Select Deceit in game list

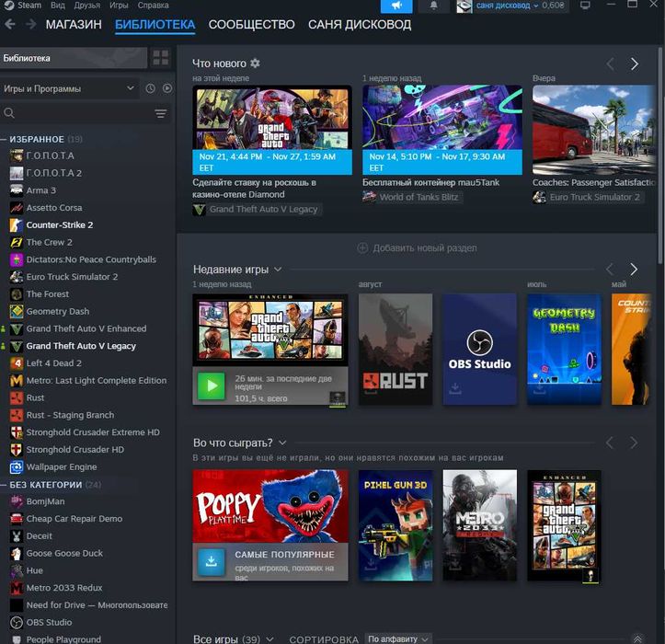coord(39,536)
